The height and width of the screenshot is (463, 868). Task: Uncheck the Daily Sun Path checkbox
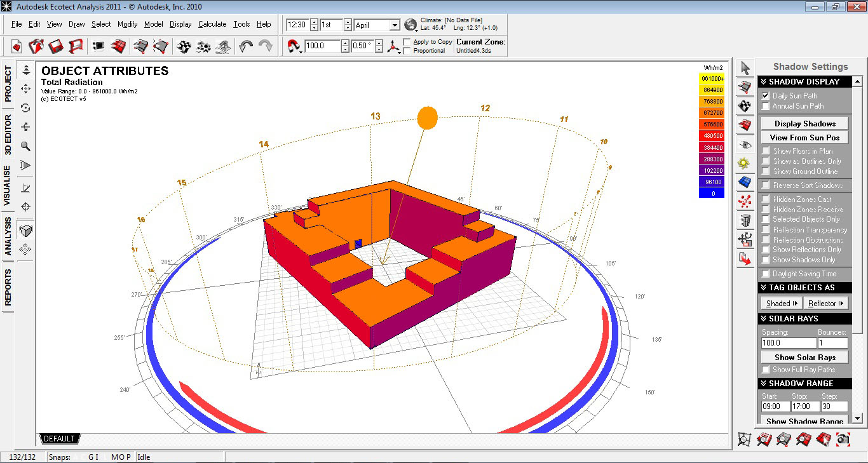tap(766, 96)
